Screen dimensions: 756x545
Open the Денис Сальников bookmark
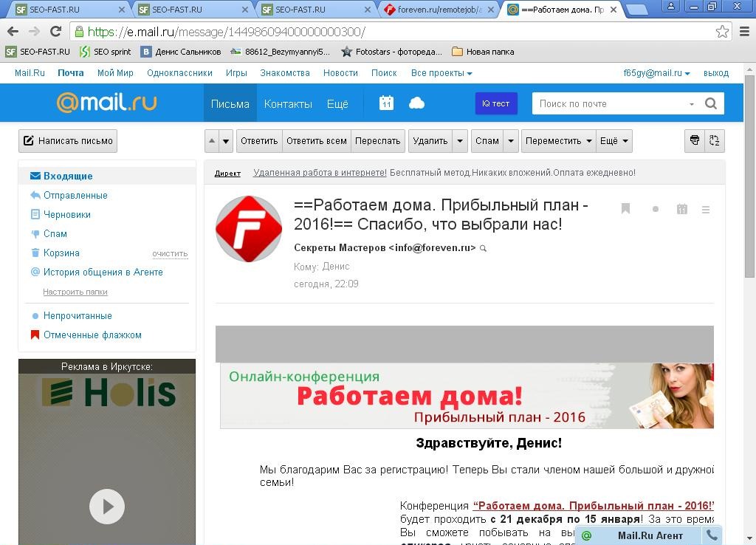click(x=181, y=52)
